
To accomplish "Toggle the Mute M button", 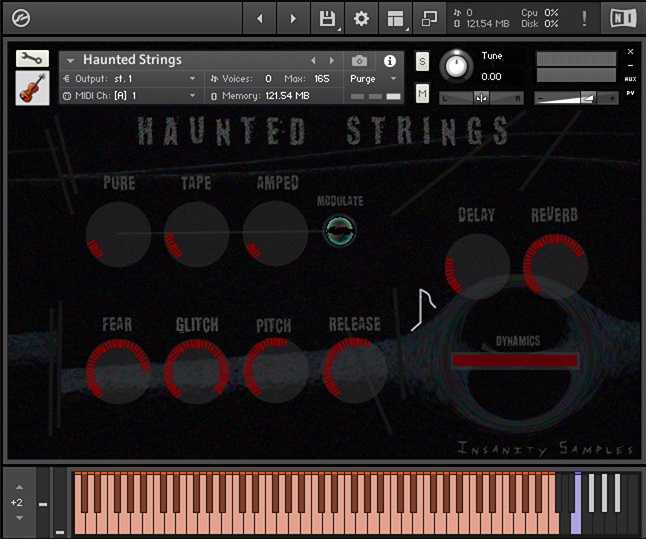I will [422, 94].
